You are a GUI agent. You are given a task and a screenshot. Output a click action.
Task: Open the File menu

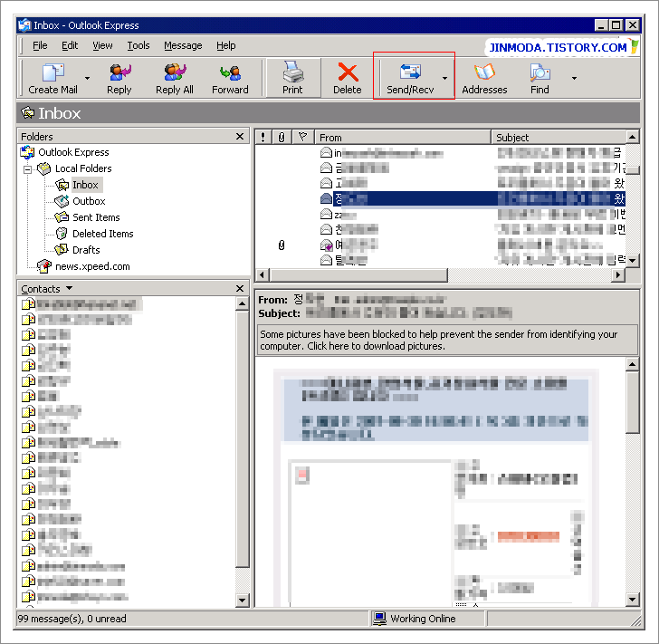click(x=40, y=45)
